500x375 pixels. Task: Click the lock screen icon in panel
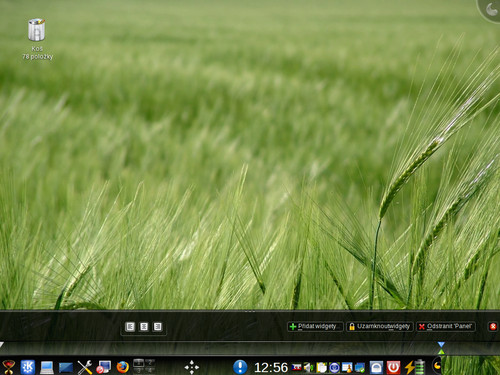tap(376, 367)
